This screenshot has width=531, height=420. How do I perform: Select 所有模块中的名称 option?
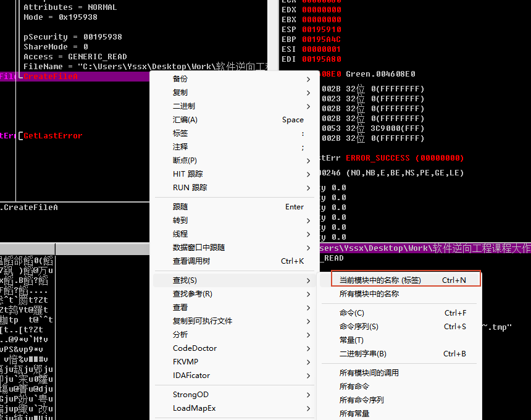click(399, 293)
